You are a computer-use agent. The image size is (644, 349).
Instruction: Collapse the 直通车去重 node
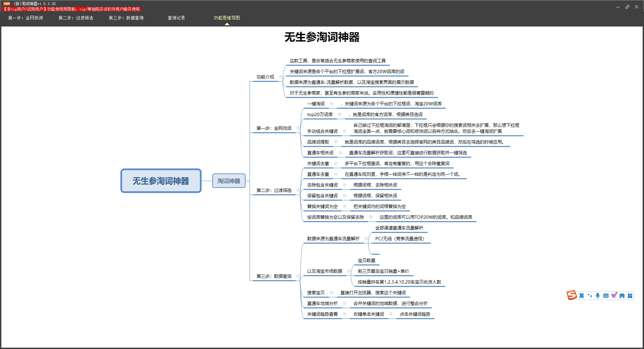pyautogui.click(x=336, y=174)
